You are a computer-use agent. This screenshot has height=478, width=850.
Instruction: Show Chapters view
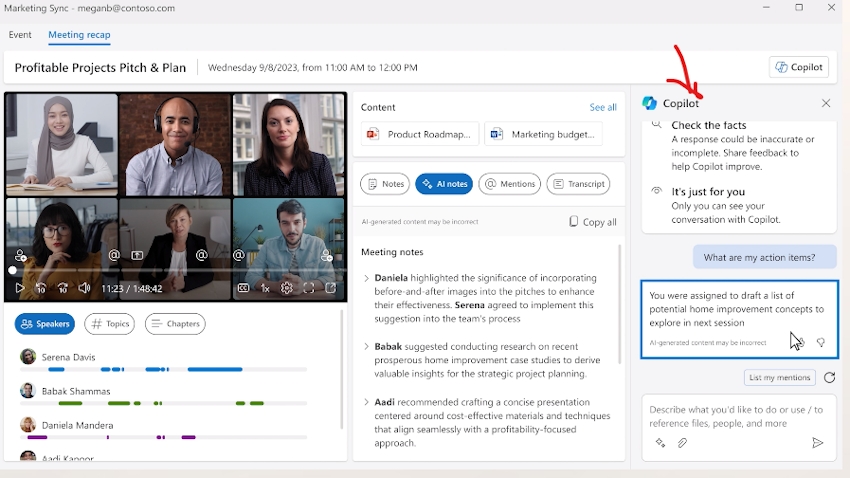tap(175, 324)
